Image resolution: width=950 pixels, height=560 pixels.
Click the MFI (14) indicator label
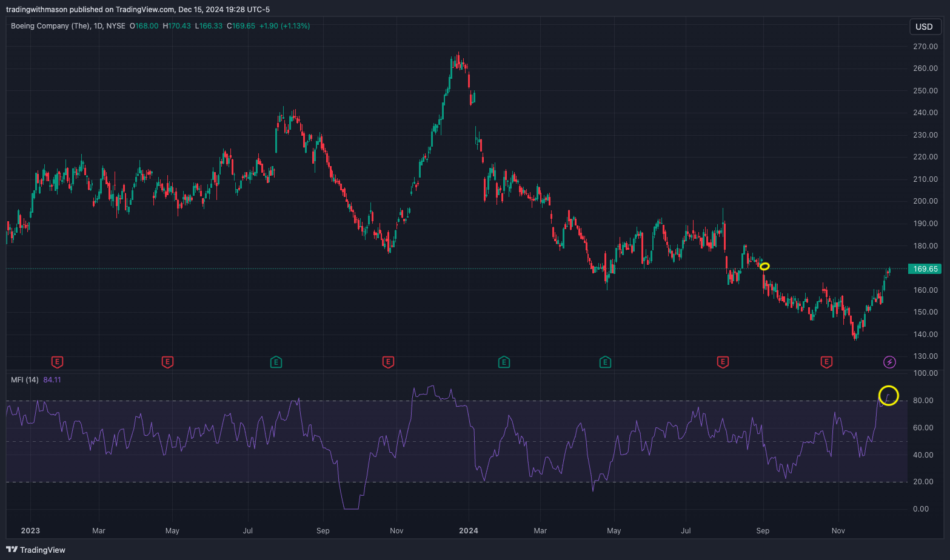[x=25, y=379]
